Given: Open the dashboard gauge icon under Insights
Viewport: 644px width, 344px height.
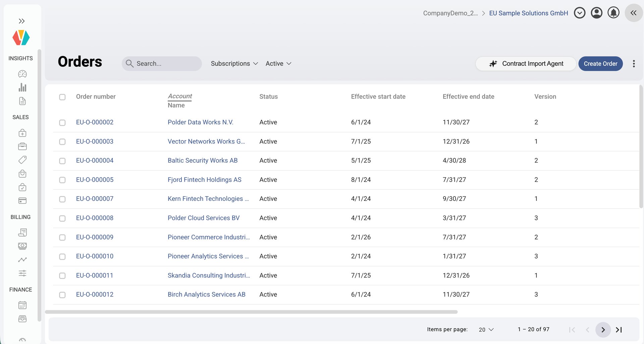Looking at the screenshot, I should click(22, 74).
